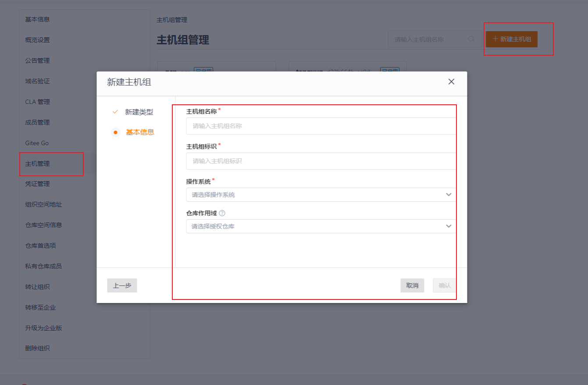Open 凭证管理 in the sidebar
This screenshot has width=588, height=385.
click(x=37, y=184)
